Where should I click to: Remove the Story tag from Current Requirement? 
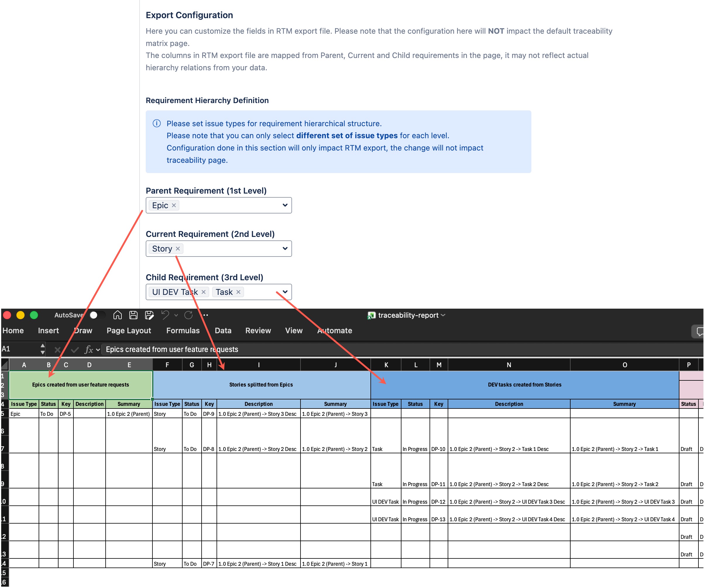click(178, 249)
